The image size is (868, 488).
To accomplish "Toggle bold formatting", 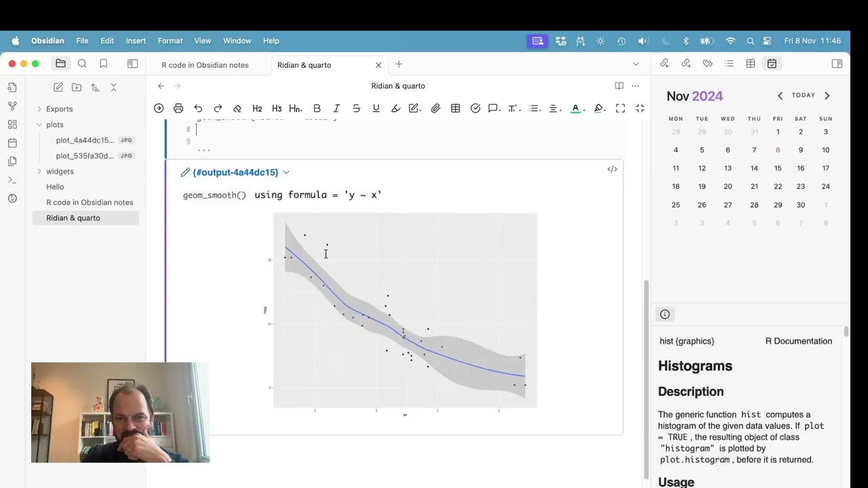I will [317, 108].
